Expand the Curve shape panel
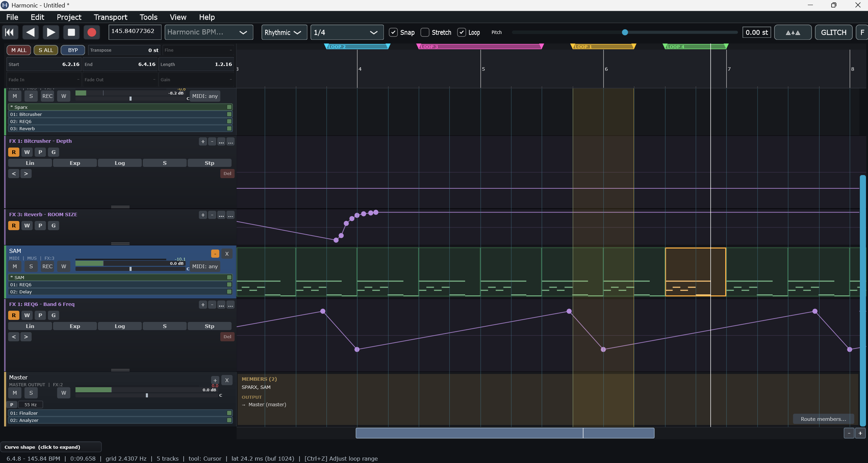Screen dimensions: 868x463 (x=51, y=447)
